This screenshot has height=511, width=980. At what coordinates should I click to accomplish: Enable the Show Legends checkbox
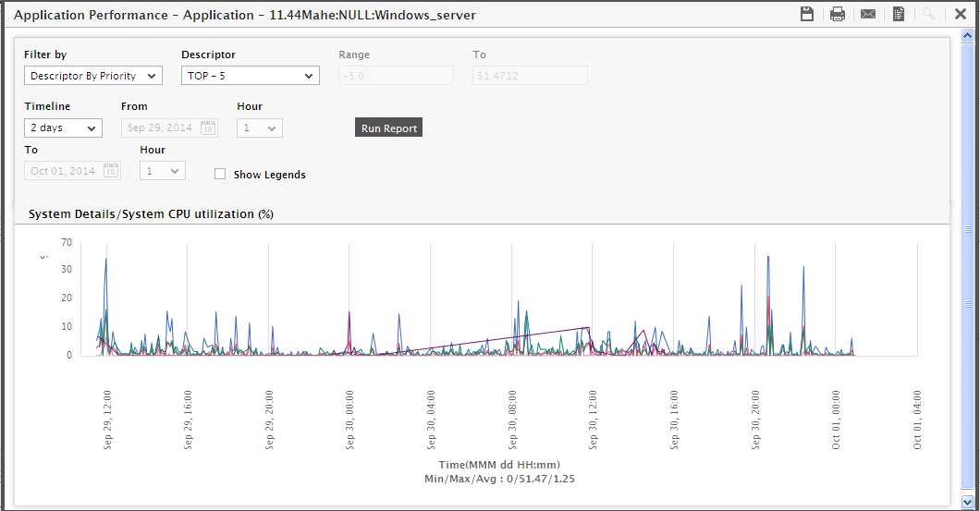click(220, 175)
